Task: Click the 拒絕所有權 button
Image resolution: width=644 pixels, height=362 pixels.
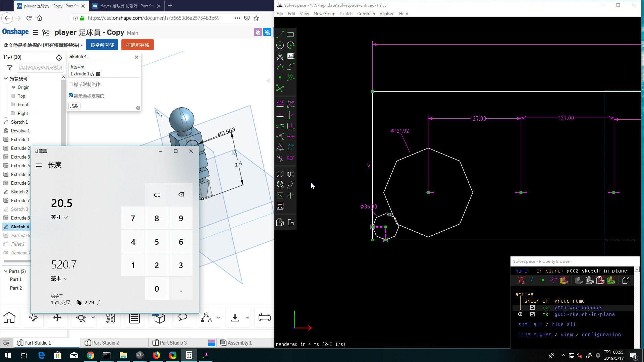Action: (138, 45)
